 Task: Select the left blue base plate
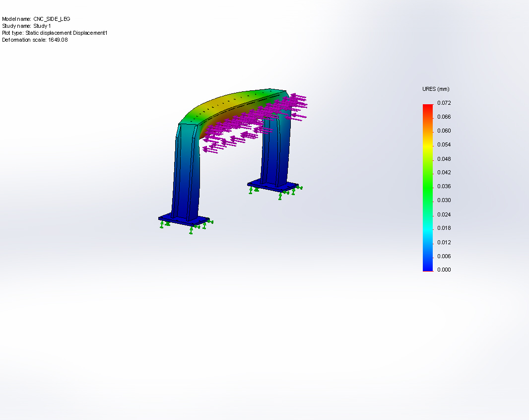click(183, 218)
